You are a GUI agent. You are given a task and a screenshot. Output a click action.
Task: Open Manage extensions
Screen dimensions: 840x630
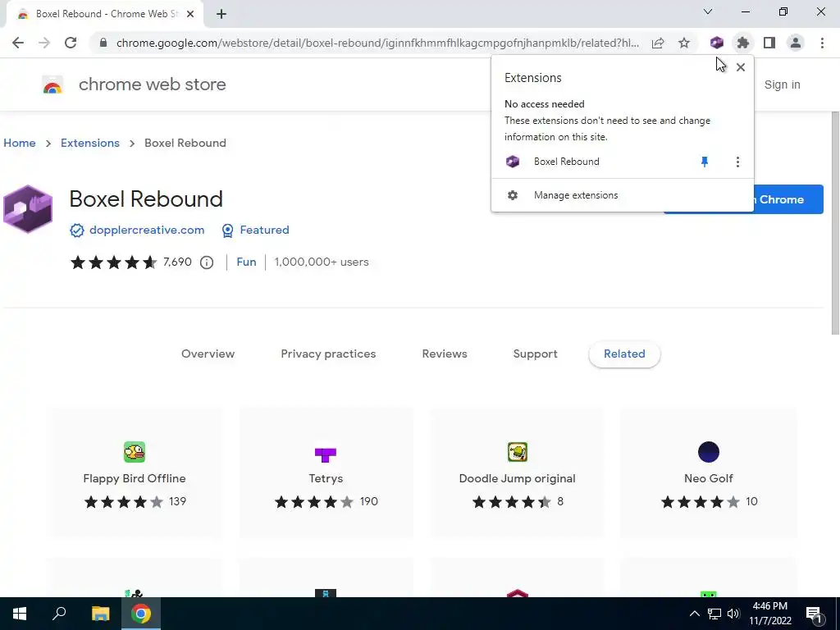coord(623,195)
